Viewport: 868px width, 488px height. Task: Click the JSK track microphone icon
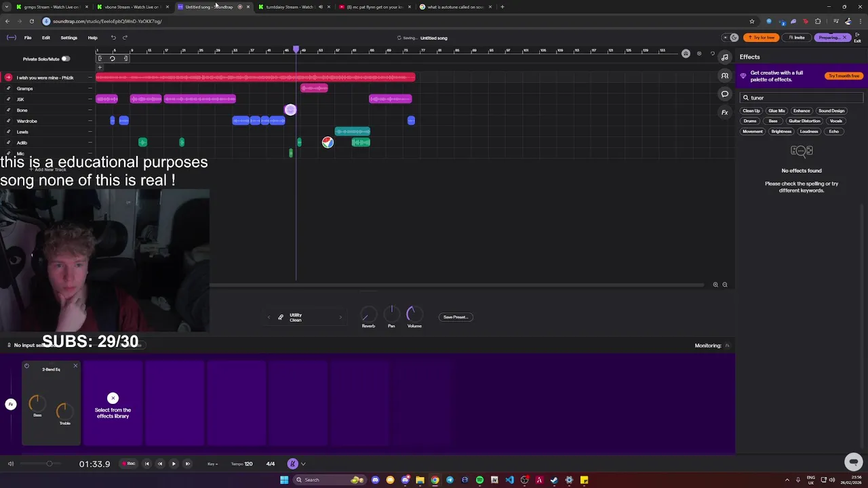tap(8, 99)
